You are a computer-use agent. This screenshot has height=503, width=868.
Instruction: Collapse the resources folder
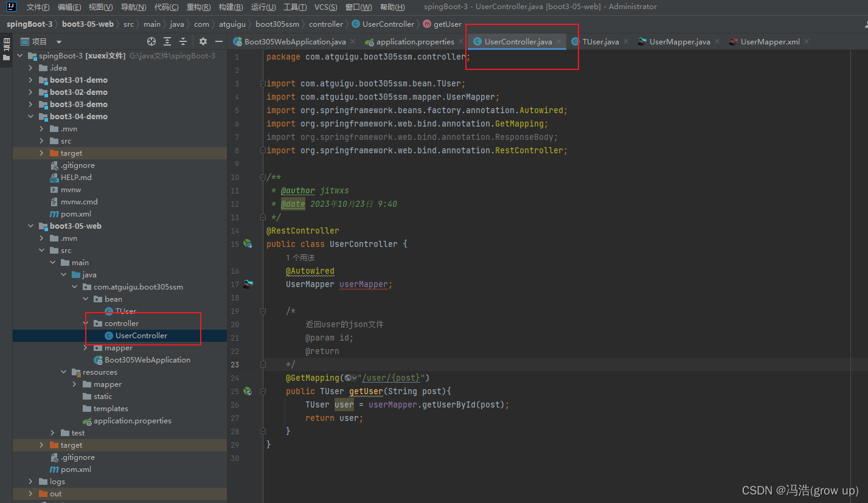(63, 372)
